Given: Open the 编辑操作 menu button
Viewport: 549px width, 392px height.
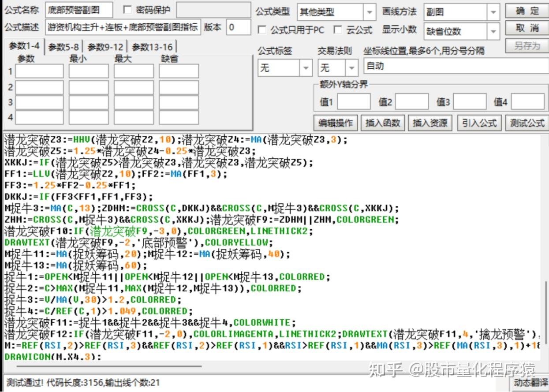Looking at the screenshot, I should 336,123.
